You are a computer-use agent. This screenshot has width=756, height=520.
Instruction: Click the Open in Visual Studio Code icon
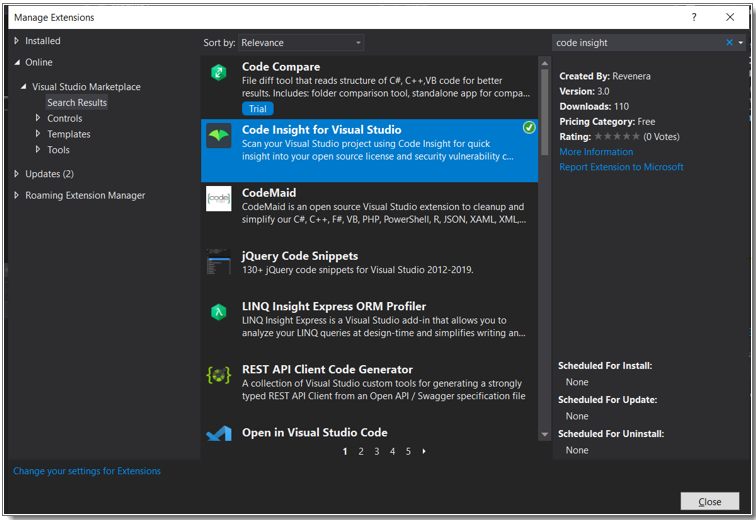pos(219,434)
